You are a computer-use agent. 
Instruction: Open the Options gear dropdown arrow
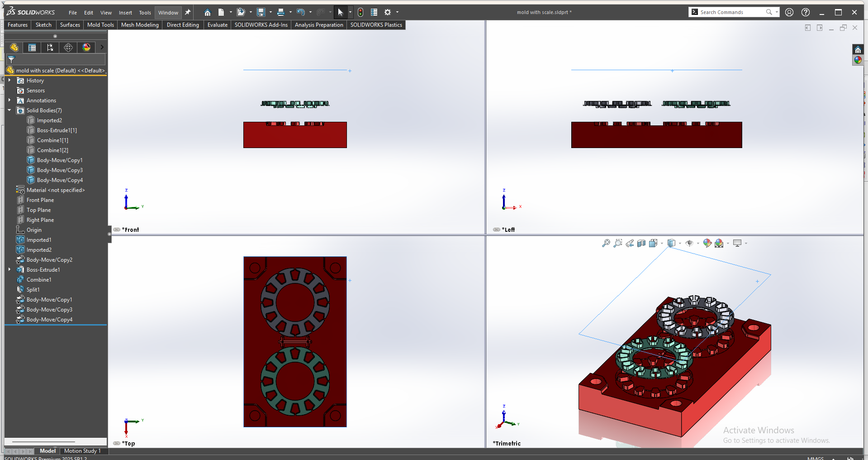[x=397, y=12]
